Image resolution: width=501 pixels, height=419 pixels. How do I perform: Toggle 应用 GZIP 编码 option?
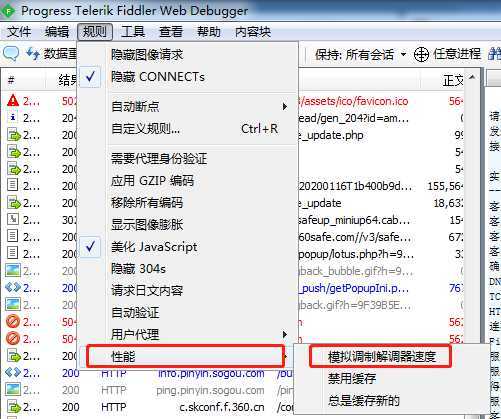pos(187,181)
